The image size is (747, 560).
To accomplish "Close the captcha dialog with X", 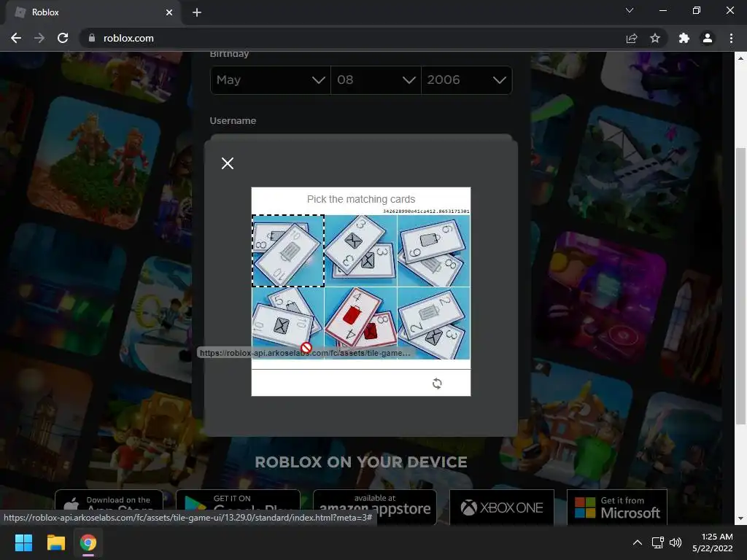I will pyautogui.click(x=228, y=163).
